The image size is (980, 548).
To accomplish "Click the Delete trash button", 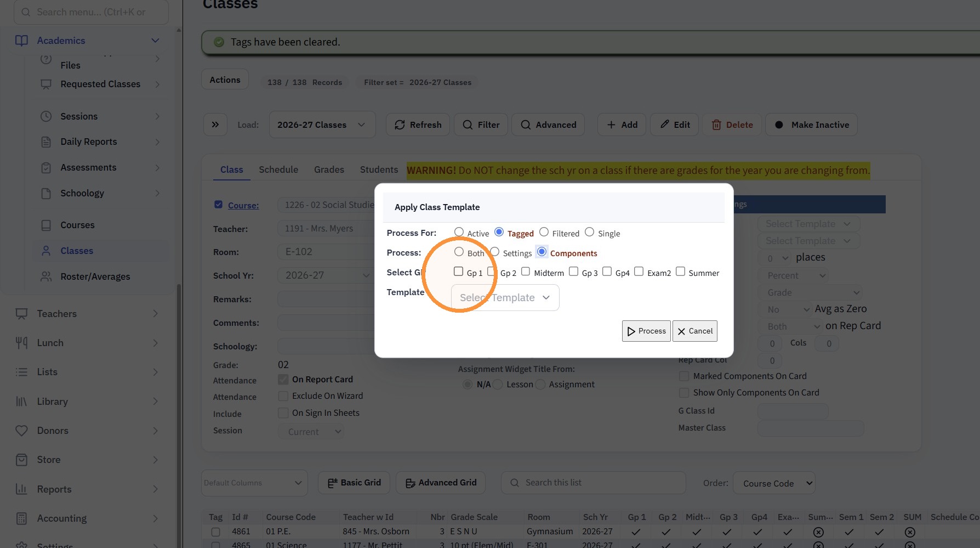I will 732,125.
